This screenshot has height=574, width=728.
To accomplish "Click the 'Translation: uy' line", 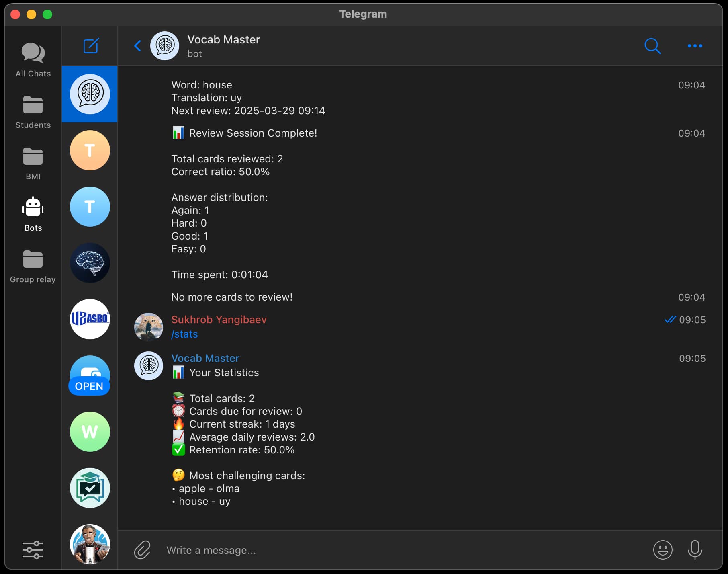I will [x=207, y=98].
